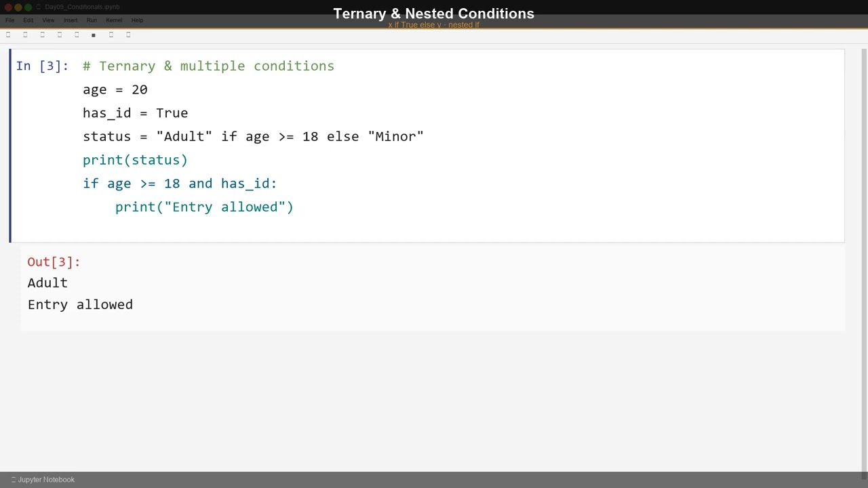Click the rightmost icon in the notebook toolbar
868x488 pixels.
(x=128, y=35)
